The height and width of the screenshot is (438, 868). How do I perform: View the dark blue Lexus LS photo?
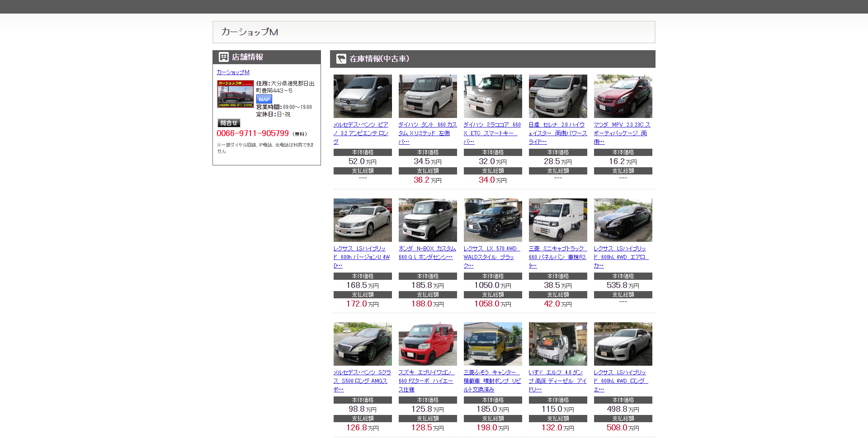coord(623,220)
